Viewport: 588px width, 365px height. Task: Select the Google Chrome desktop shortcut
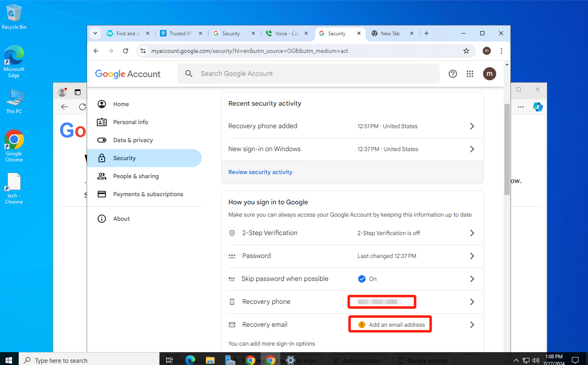pyautogui.click(x=14, y=146)
